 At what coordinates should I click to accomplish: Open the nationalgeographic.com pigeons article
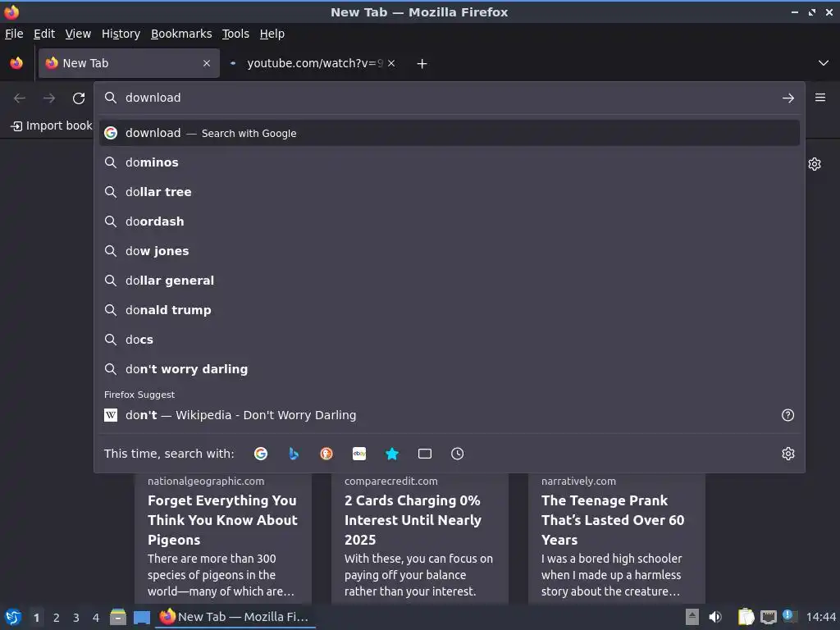click(223, 538)
